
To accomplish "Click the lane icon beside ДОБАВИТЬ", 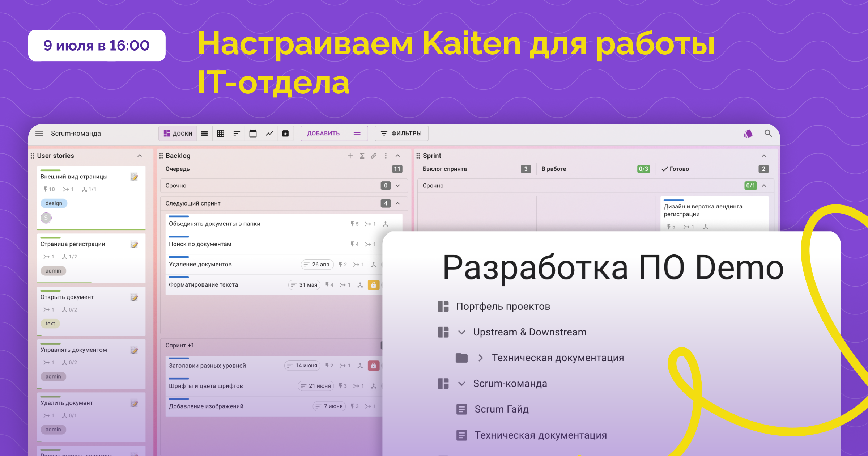I will pyautogui.click(x=357, y=134).
